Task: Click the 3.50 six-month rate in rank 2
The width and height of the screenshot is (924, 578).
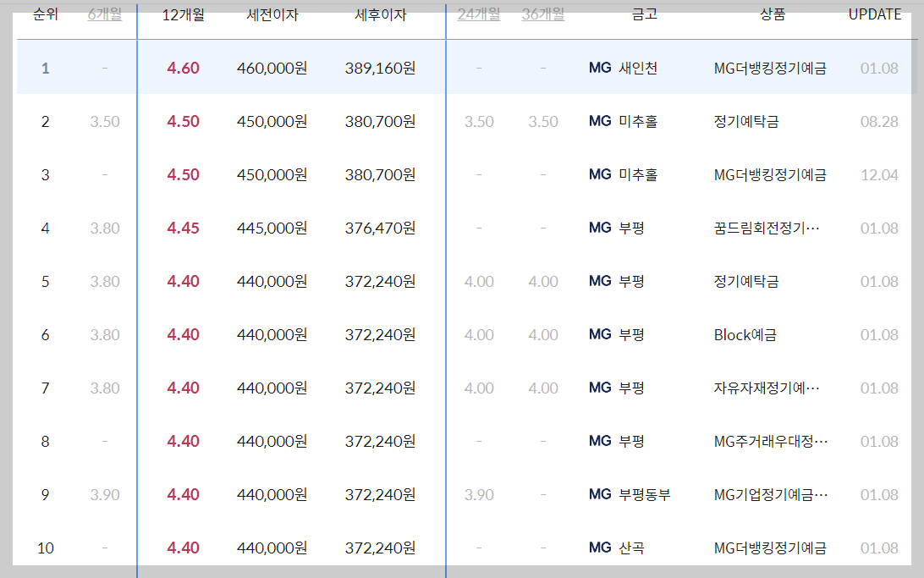Action: click(105, 121)
